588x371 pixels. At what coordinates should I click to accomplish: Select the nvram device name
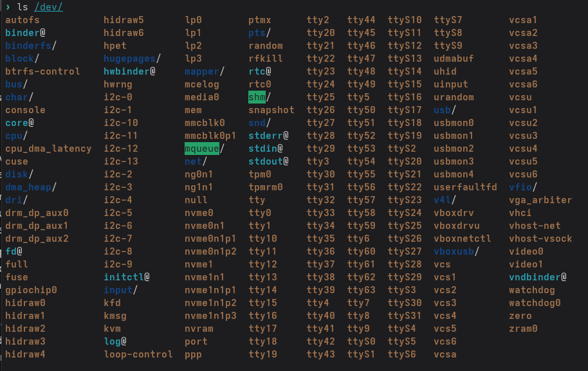[199, 329]
